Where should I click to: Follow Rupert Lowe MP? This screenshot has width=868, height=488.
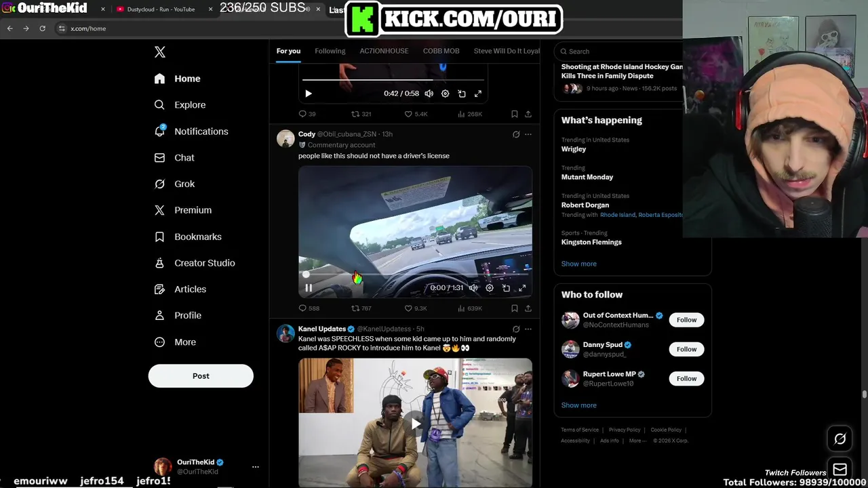click(x=686, y=378)
